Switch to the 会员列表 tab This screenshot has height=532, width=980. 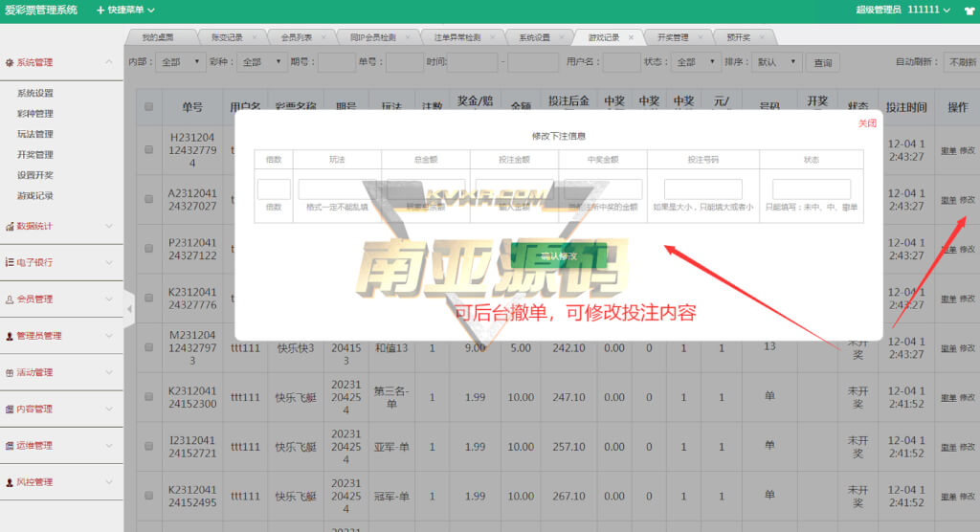click(297, 37)
